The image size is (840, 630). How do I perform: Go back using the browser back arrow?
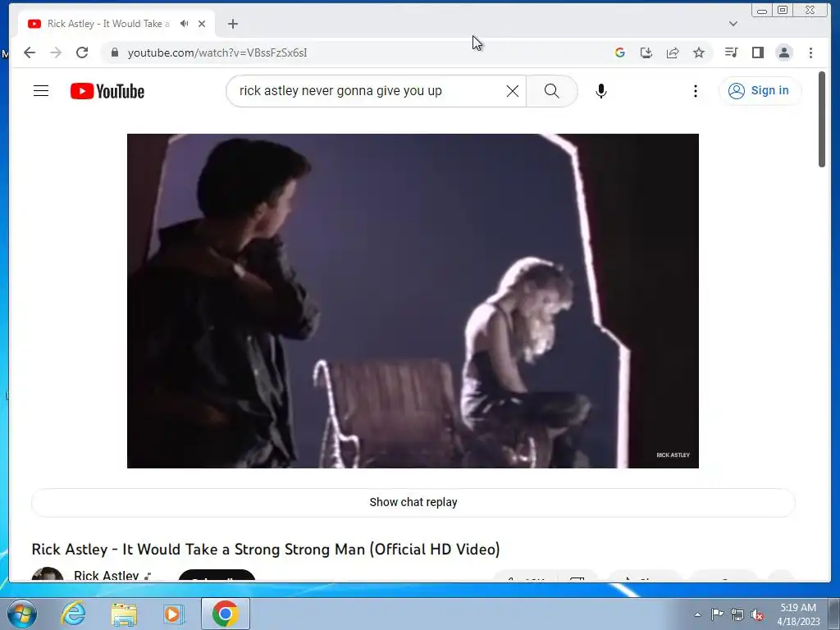(30, 52)
